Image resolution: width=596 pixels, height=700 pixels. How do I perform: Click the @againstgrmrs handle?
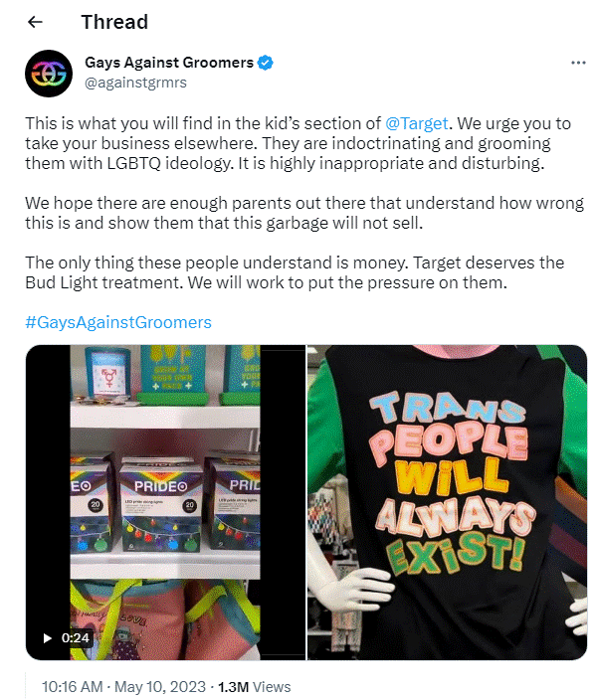[x=136, y=83]
